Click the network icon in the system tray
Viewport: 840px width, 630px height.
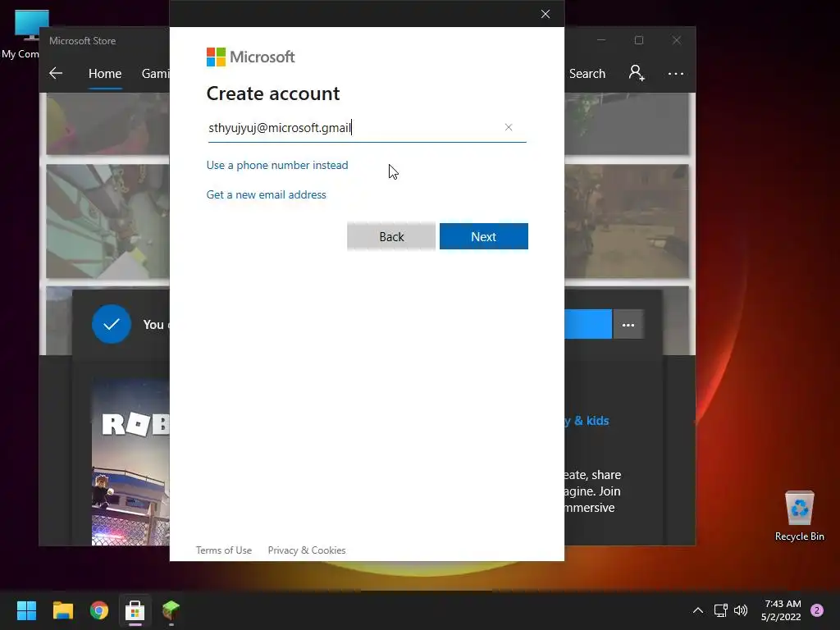pos(721,610)
